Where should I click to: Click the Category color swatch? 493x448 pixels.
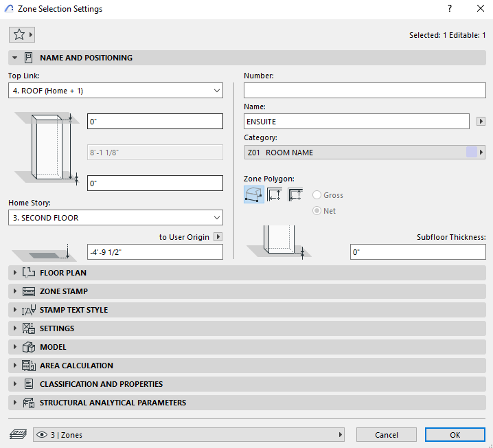tap(471, 153)
